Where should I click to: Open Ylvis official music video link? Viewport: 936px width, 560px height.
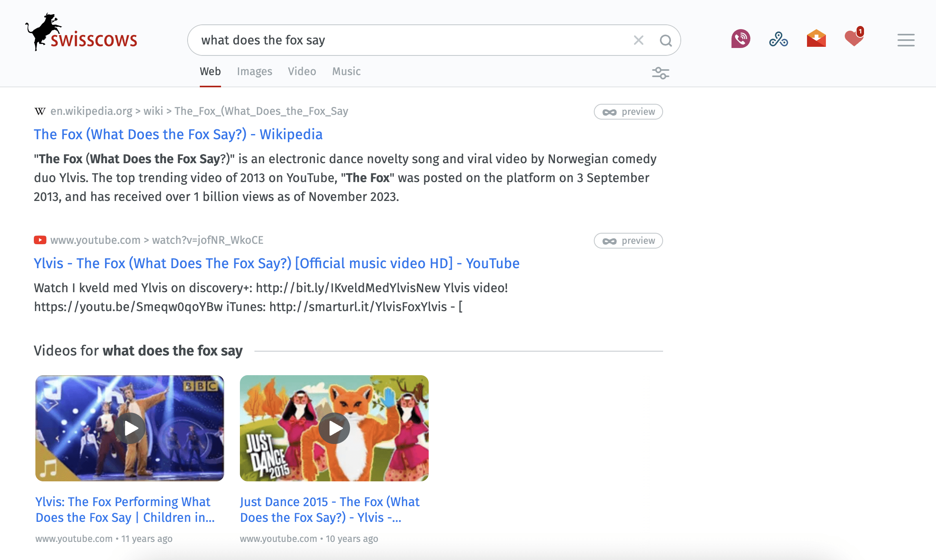pyautogui.click(x=276, y=263)
